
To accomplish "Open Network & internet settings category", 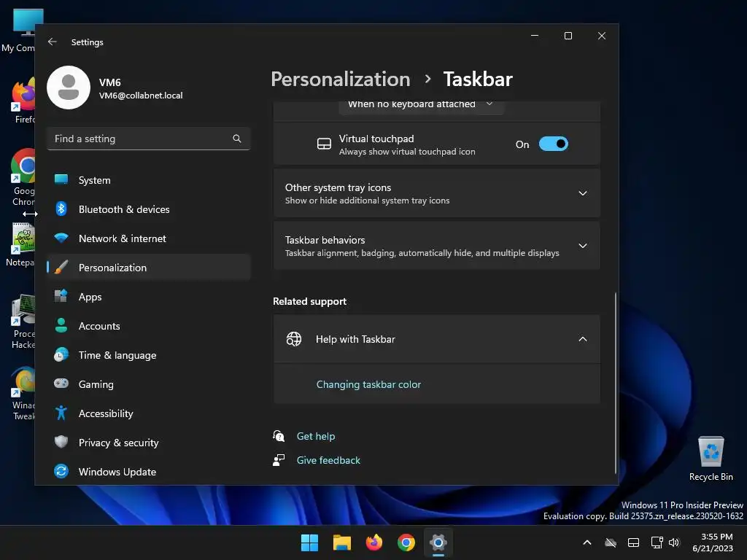I will click(x=149, y=238).
